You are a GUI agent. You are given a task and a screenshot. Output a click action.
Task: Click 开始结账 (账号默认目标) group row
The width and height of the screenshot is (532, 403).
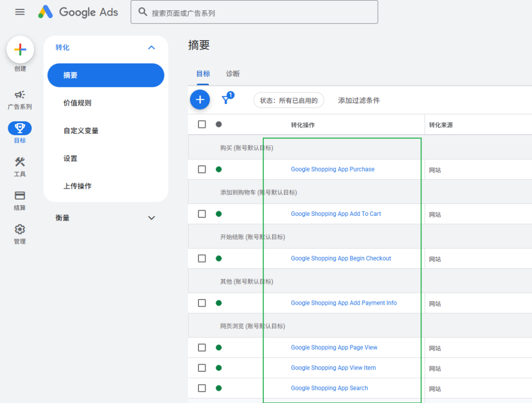pos(360,237)
